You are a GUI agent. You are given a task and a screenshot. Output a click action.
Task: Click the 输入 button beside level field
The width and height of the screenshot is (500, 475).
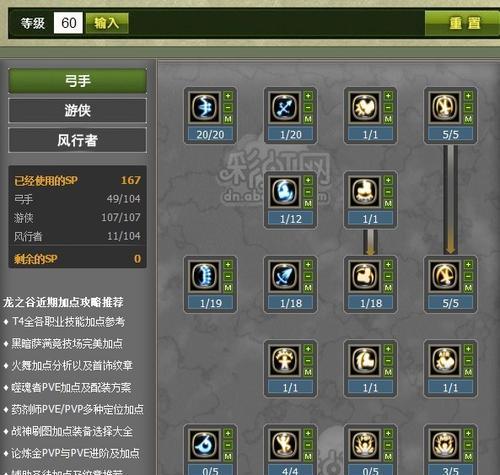[x=107, y=23]
